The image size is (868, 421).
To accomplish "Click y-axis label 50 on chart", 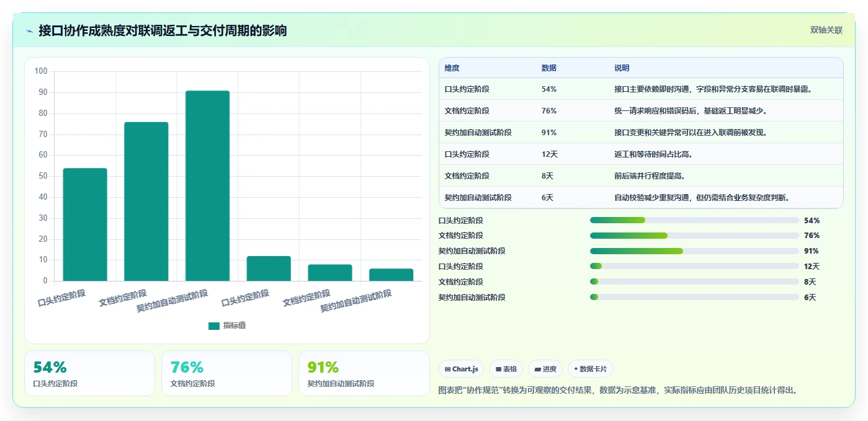I will [x=43, y=176].
